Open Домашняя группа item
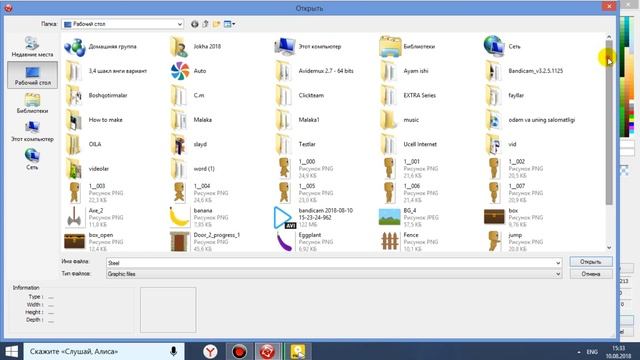Image resolution: width=640 pixels, height=360 pixels. click(x=100, y=47)
